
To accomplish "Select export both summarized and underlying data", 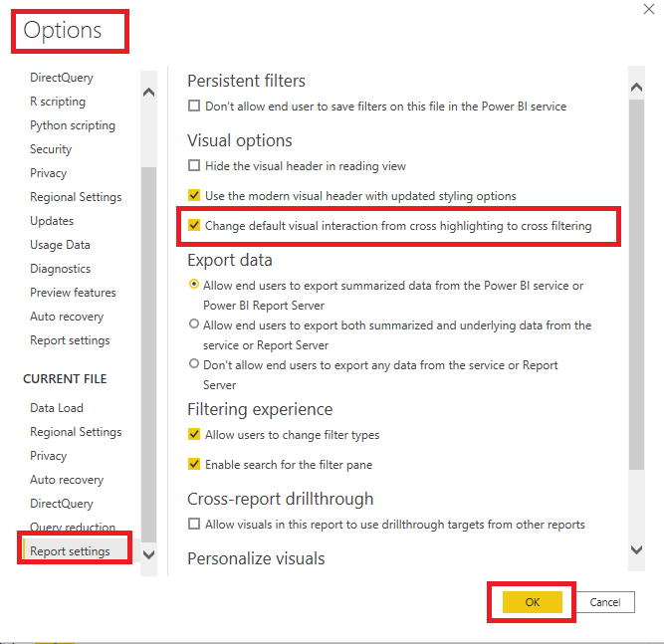I will 194,323.
